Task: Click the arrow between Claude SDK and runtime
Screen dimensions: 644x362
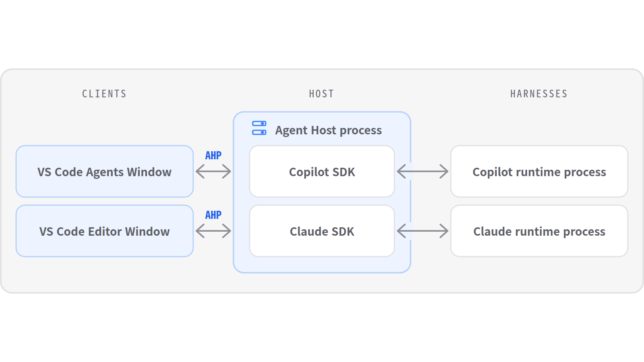Action: pyautogui.click(x=423, y=231)
